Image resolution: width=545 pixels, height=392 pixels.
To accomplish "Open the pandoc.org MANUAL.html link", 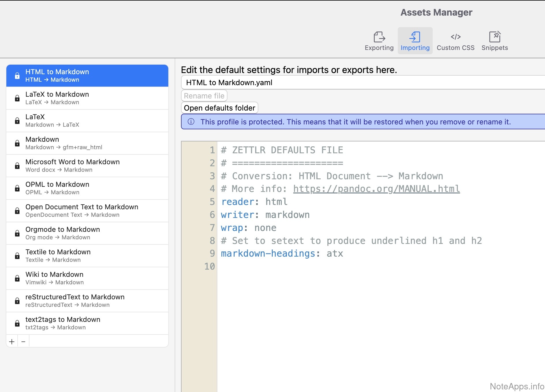I will 376,189.
